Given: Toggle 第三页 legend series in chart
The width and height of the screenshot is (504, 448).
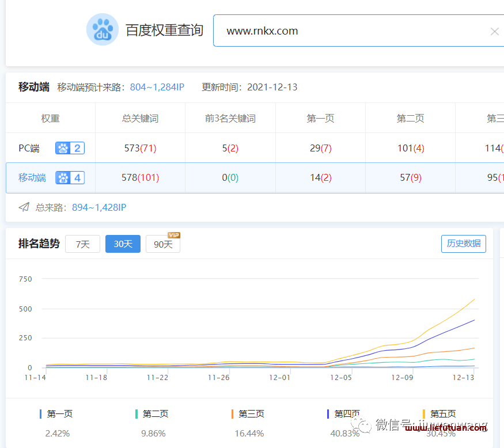Looking at the screenshot, I should coord(251,414).
